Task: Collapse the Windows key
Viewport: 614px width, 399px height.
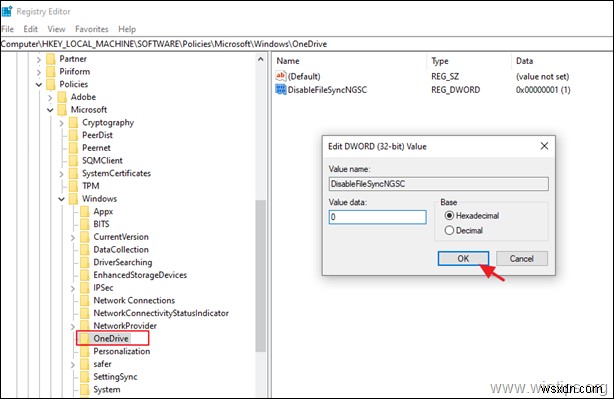Action: point(61,199)
